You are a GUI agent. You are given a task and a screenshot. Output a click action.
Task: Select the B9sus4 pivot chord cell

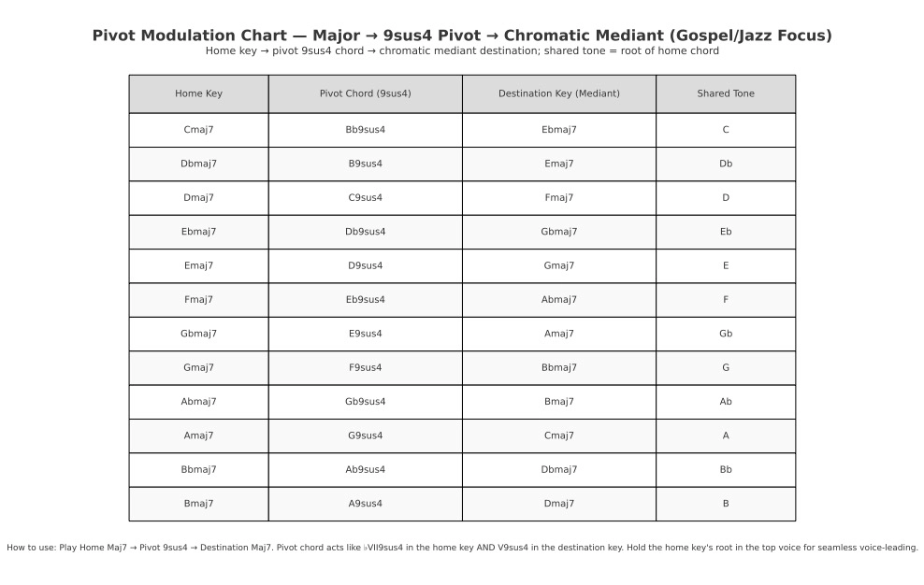tap(365, 164)
